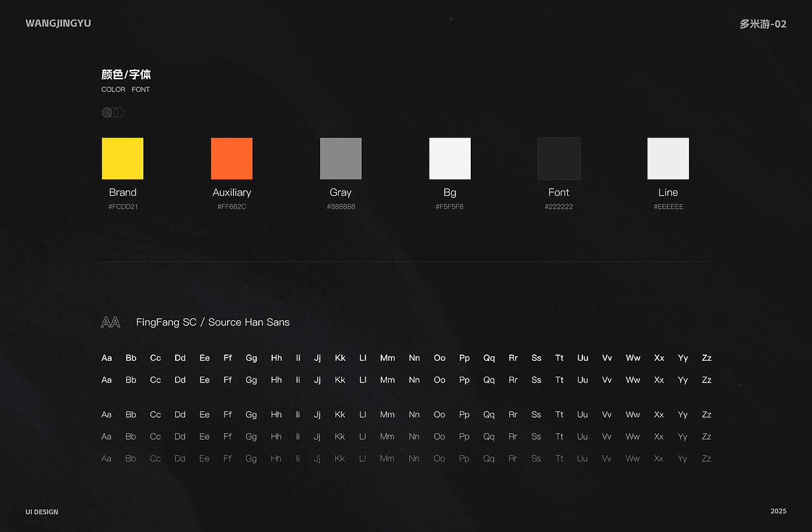Click Ss in the faintest bottom row
The height and width of the screenshot is (532, 812).
(536, 458)
